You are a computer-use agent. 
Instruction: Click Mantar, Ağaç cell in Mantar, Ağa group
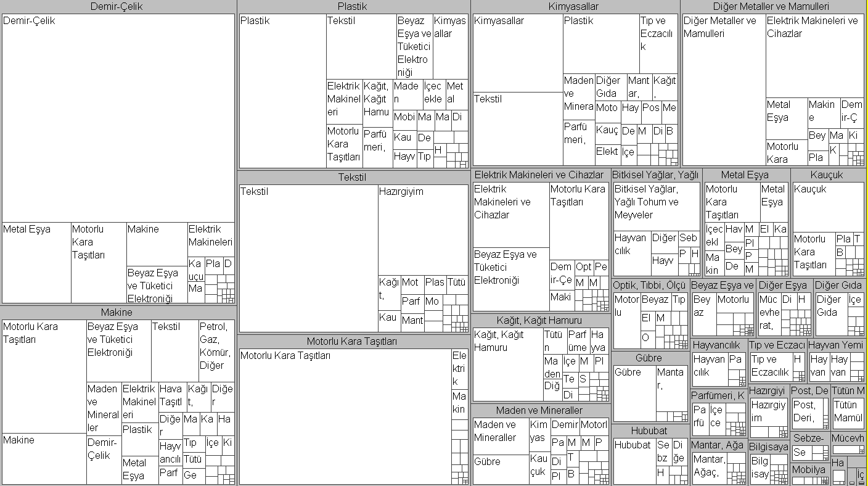point(709,468)
